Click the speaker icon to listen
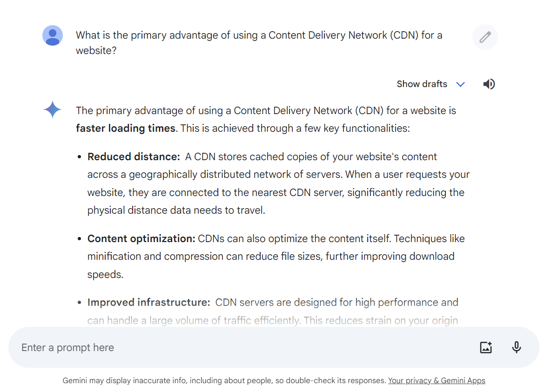 point(489,84)
